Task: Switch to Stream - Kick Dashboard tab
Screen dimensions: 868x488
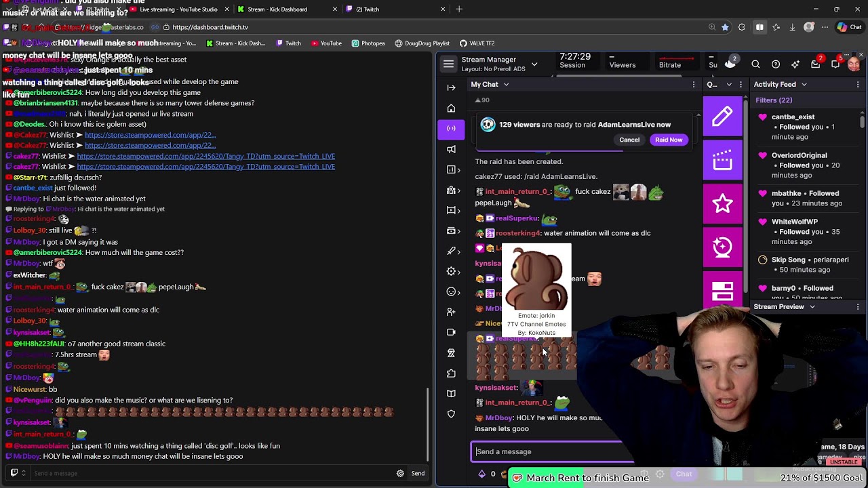Action: 287,9
